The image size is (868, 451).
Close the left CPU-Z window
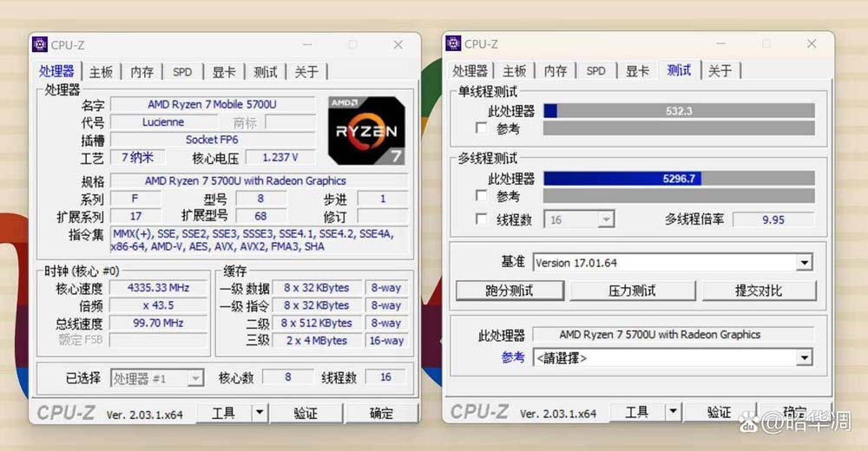[398, 45]
